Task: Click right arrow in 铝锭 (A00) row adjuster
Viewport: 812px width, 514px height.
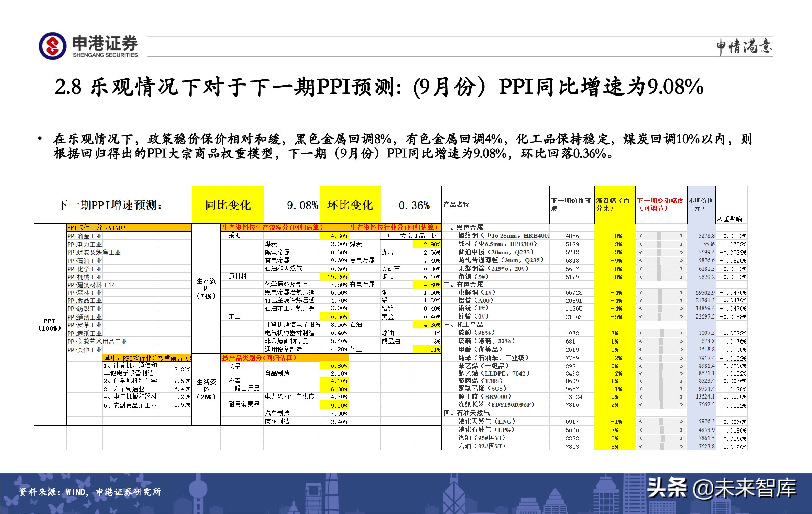Action: click(681, 301)
